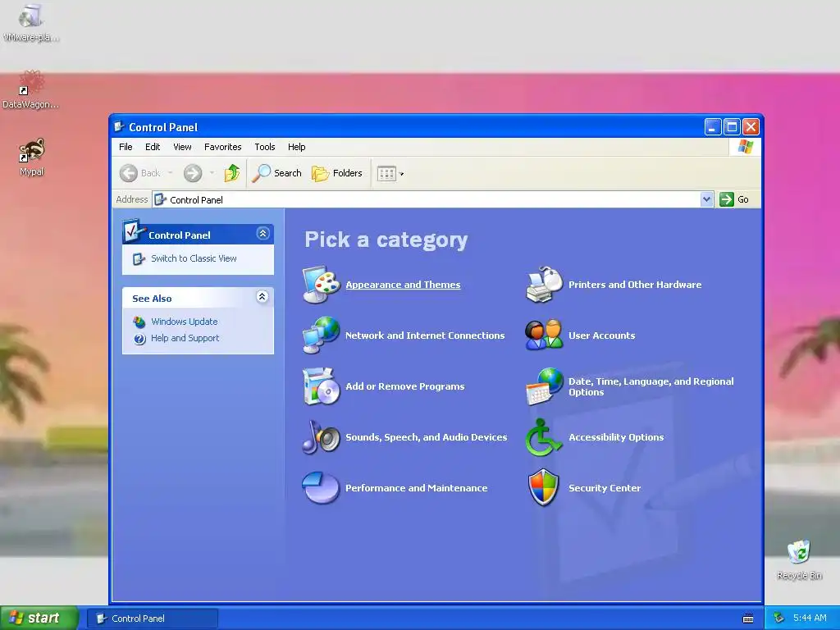Open the Security Center shield icon
Screen dimensions: 840x630
click(x=544, y=487)
